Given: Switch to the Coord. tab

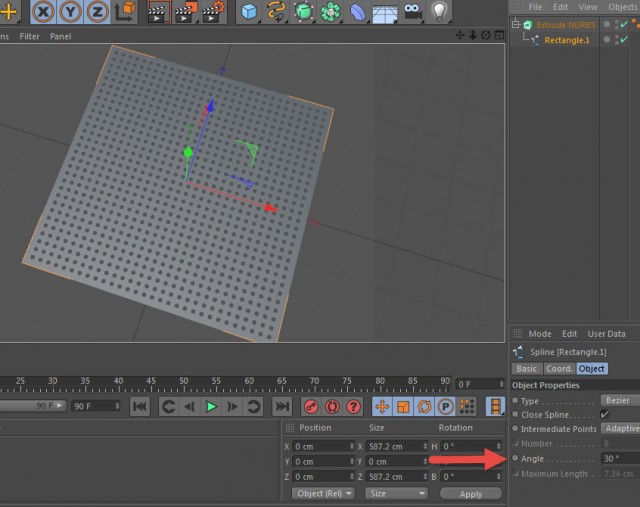Looking at the screenshot, I should pyautogui.click(x=559, y=369).
